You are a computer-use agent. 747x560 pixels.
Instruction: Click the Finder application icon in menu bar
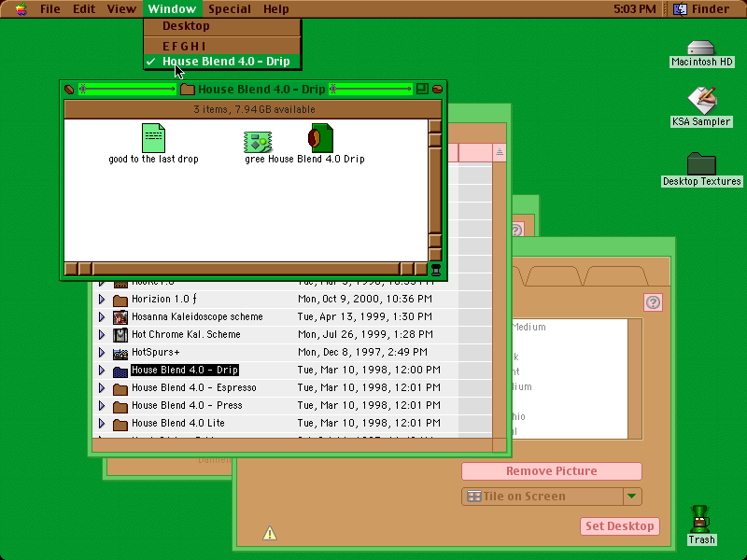click(x=680, y=9)
